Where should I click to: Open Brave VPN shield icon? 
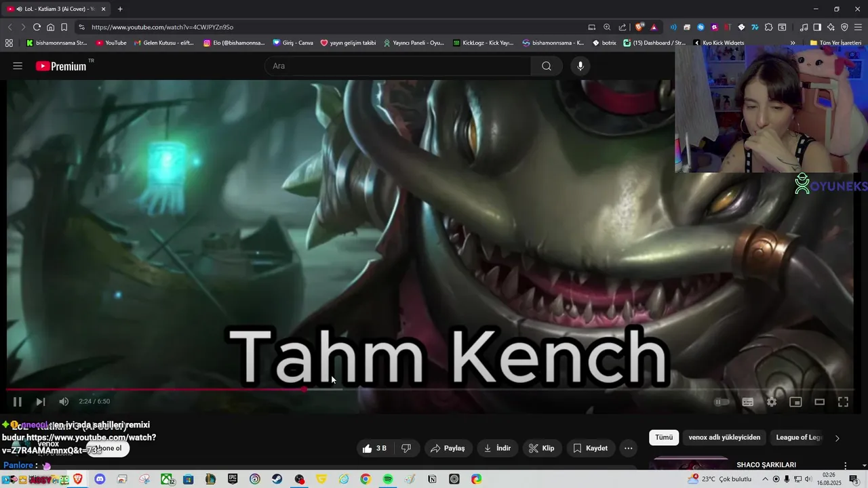coord(844,27)
